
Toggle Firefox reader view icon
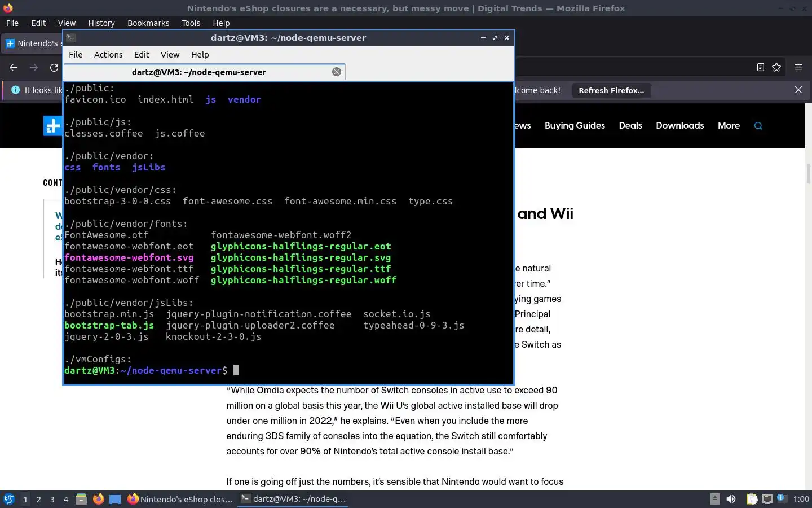tap(760, 67)
